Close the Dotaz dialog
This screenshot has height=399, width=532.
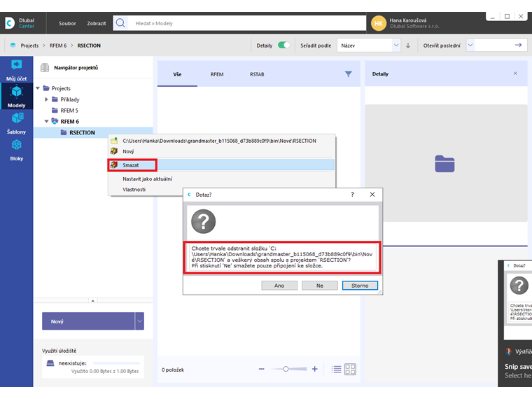[x=372, y=195]
